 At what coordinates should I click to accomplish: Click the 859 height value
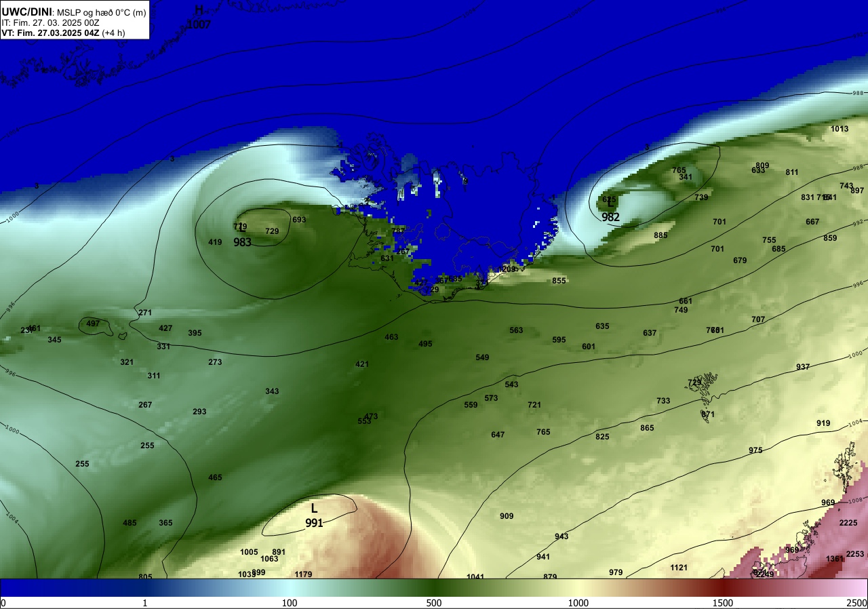coord(830,238)
